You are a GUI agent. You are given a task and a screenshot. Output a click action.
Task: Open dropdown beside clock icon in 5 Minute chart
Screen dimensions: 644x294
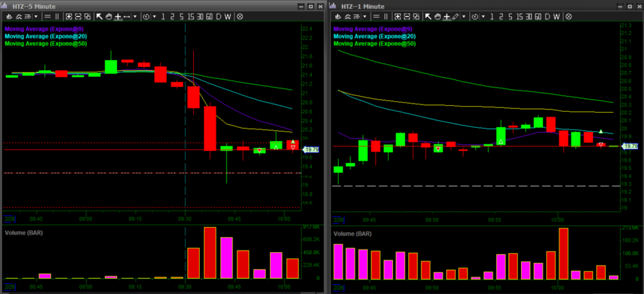(153, 15)
